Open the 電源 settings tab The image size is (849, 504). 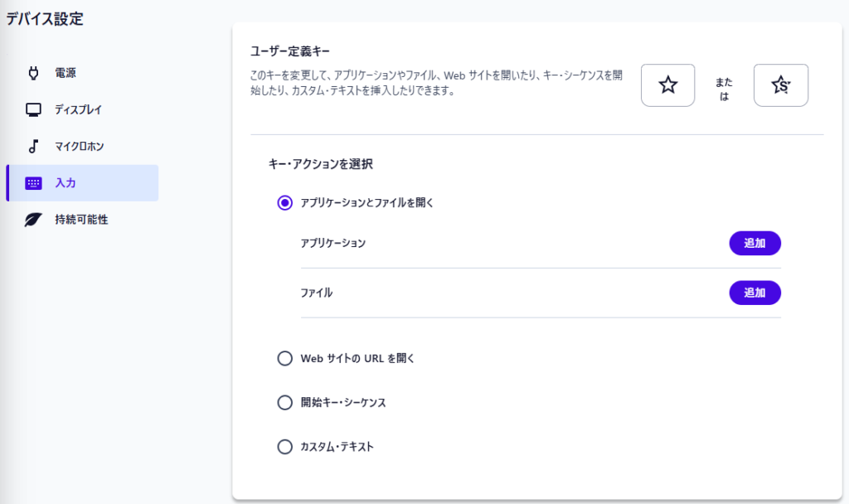66,73
